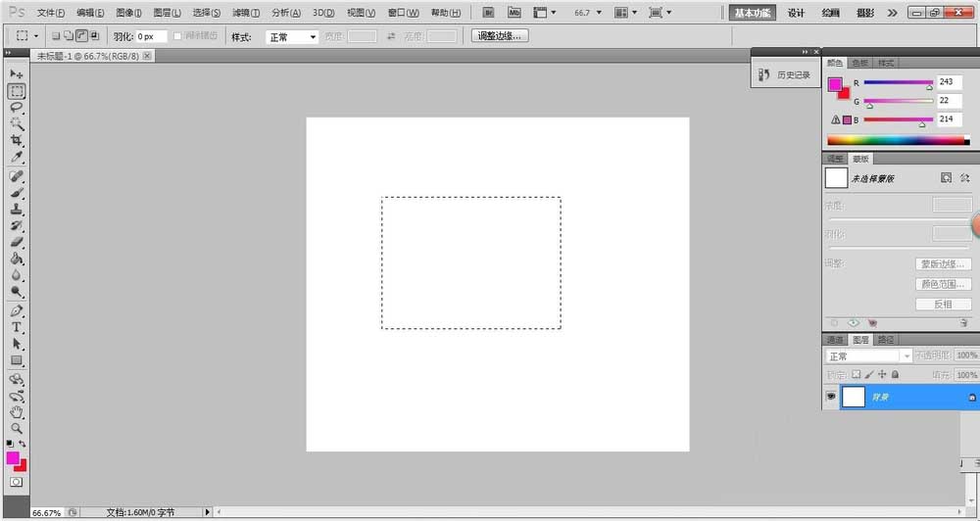This screenshot has width=980, height=521.
Task: Open the status bar info arrow menu
Action: tap(208, 512)
